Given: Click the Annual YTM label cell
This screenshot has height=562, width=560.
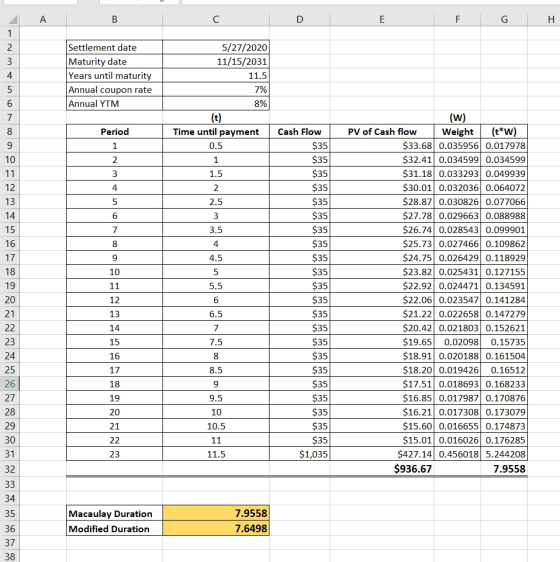Looking at the screenshot, I should (114, 104).
